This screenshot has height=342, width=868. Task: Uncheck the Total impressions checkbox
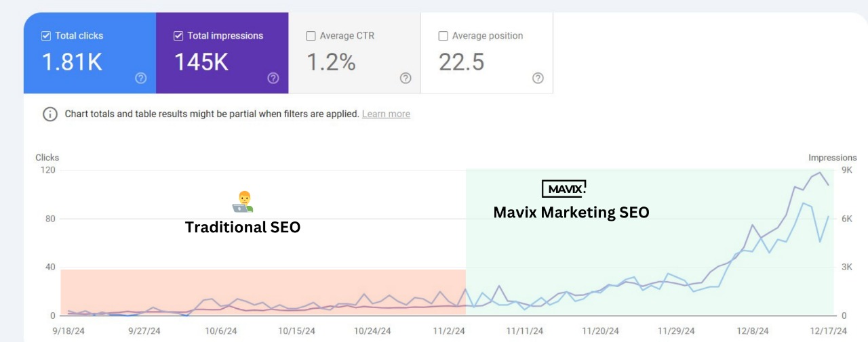tap(178, 36)
